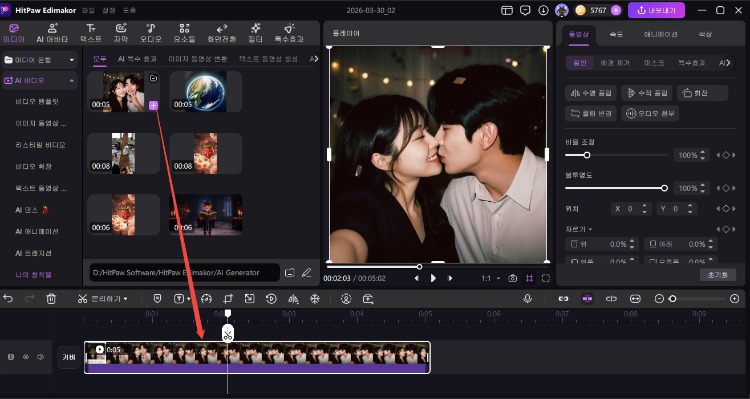
Task: Open the AI 아바타 avatar tool
Action: point(52,33)
